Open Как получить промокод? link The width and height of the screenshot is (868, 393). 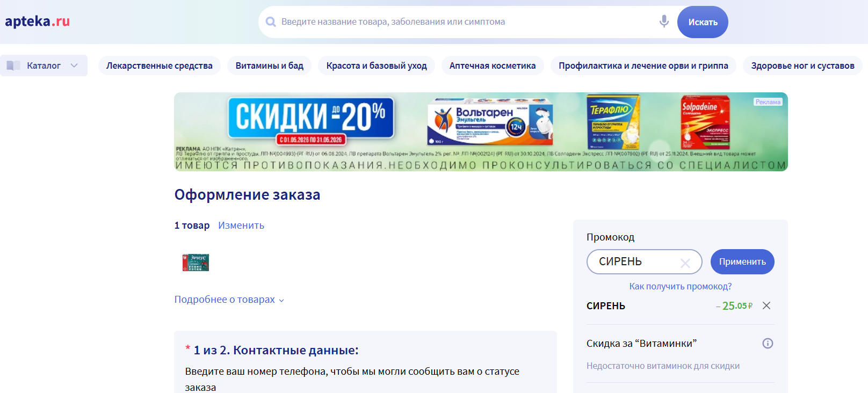click(681, 286)
